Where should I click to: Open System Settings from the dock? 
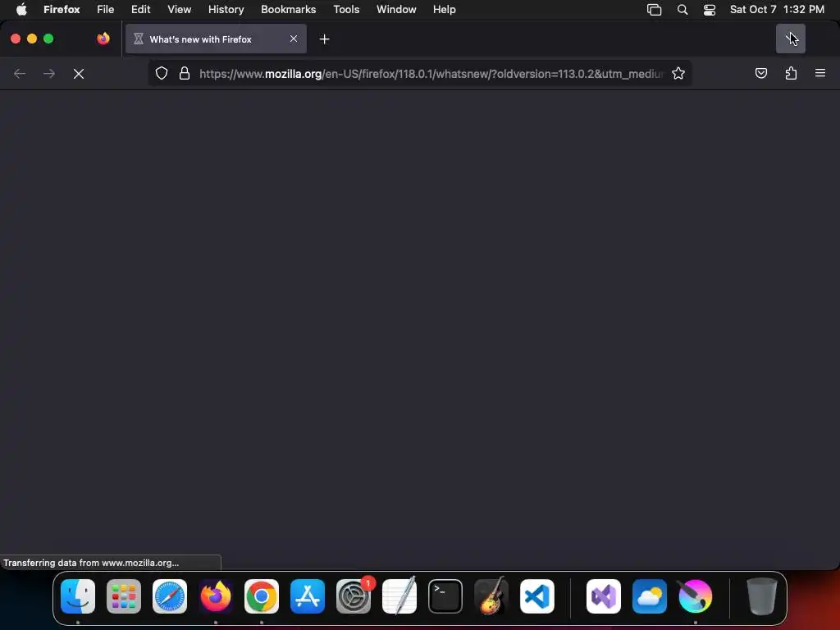(x=354, y=596)
